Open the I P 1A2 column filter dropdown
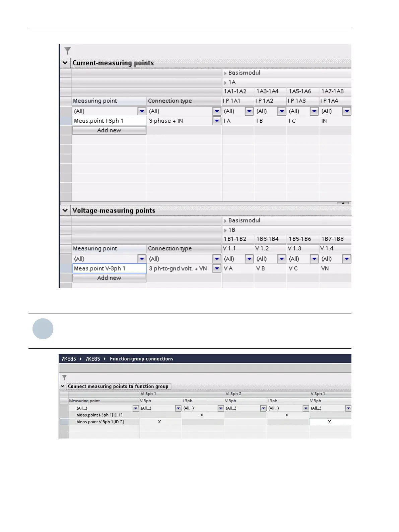 (282, 111)
